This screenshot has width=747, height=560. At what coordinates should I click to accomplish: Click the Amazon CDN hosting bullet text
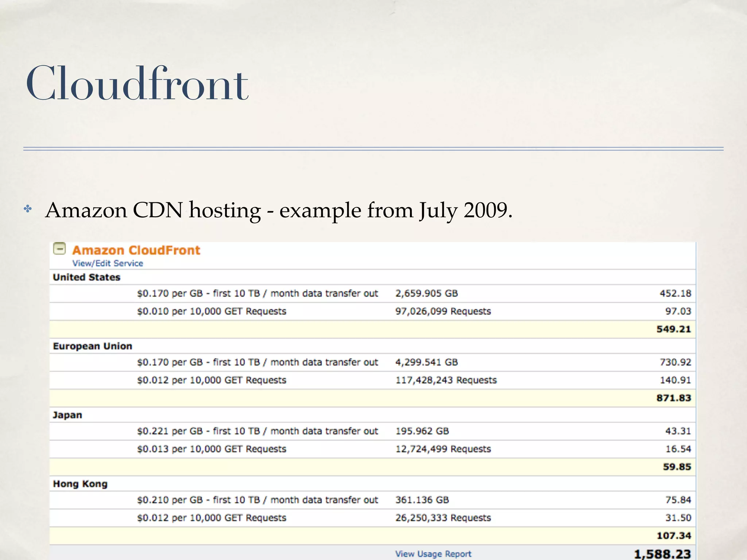[x=279, y=210]
